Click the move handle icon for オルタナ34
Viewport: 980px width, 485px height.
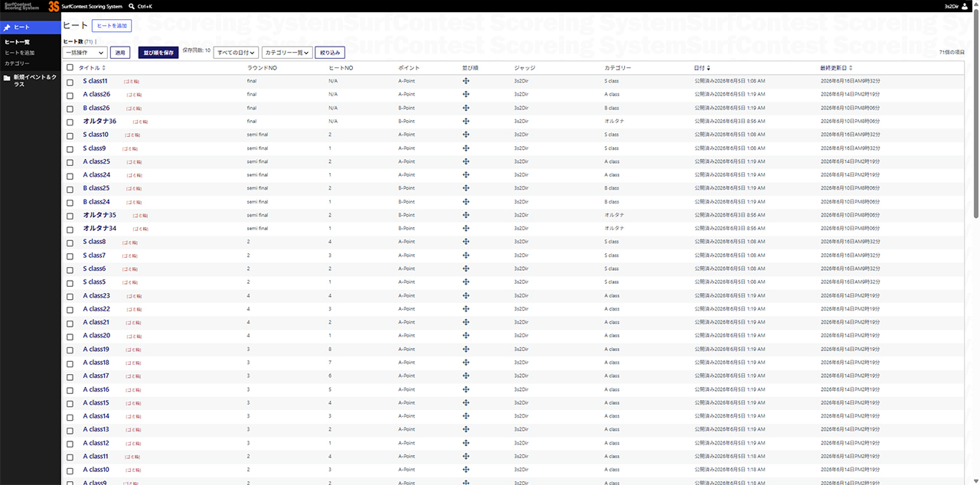465,228
